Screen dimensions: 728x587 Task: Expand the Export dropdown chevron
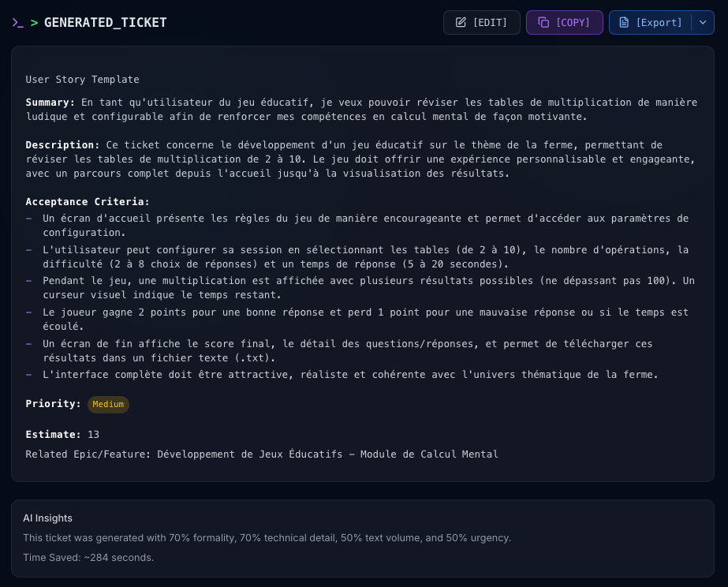[x=703, y=23]
